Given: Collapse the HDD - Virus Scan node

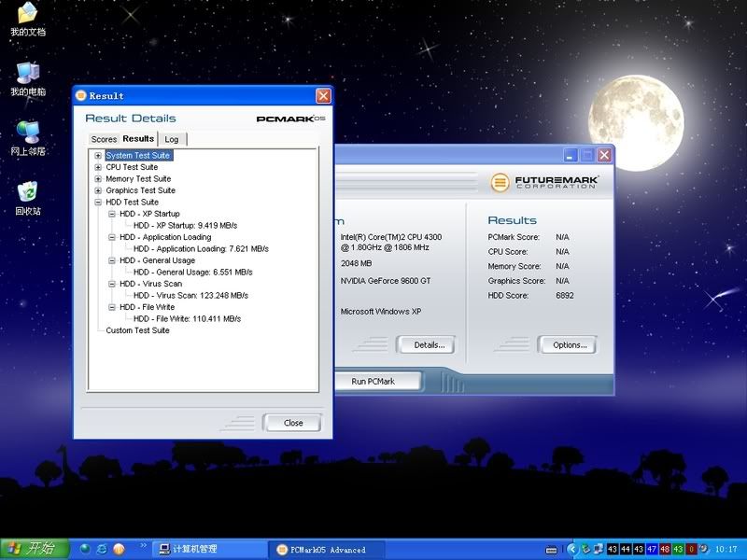Looking at the screenshot, I should [x=112, y=284].
